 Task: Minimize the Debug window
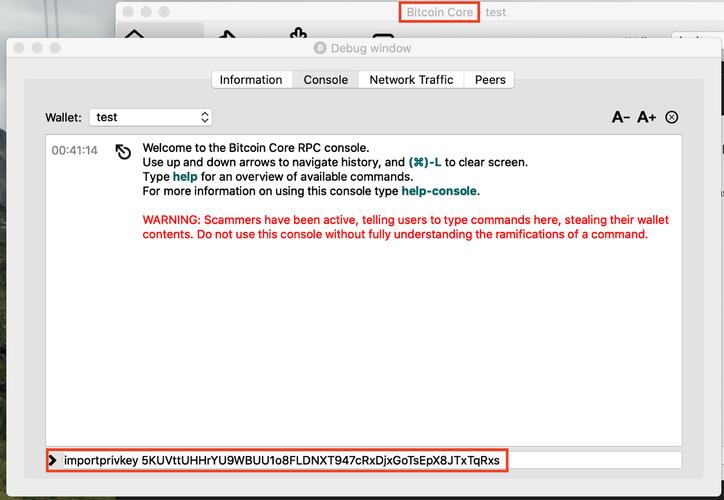37,48
